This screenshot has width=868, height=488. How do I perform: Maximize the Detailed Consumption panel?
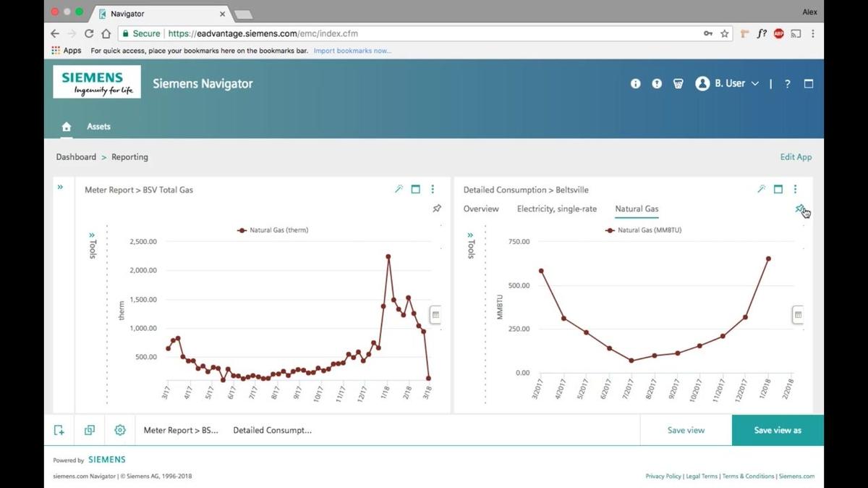(x=778, y=190)
